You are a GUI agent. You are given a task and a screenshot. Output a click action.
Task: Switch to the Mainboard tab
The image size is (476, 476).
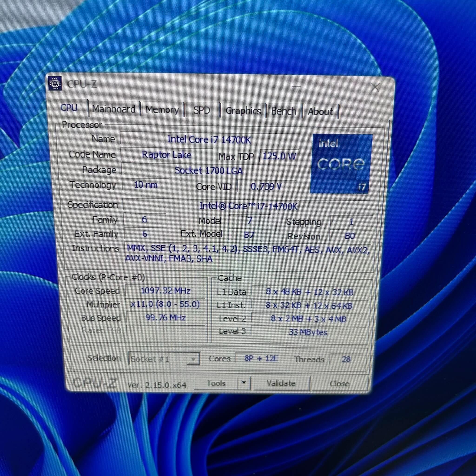coord(114,109)
